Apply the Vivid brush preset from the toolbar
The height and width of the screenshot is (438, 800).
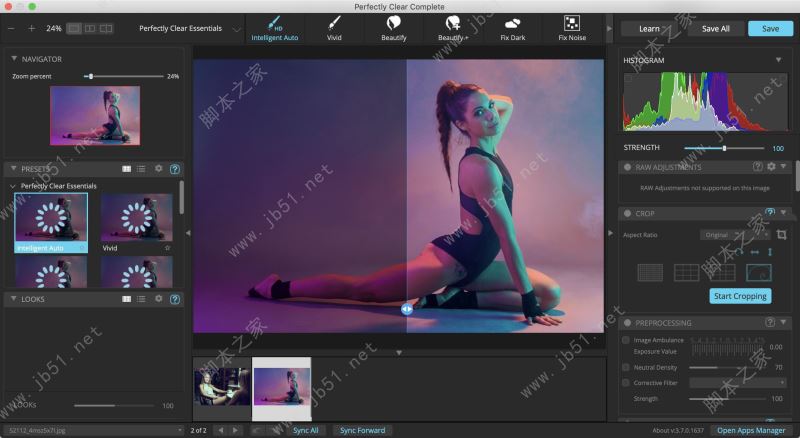[334, 29]
